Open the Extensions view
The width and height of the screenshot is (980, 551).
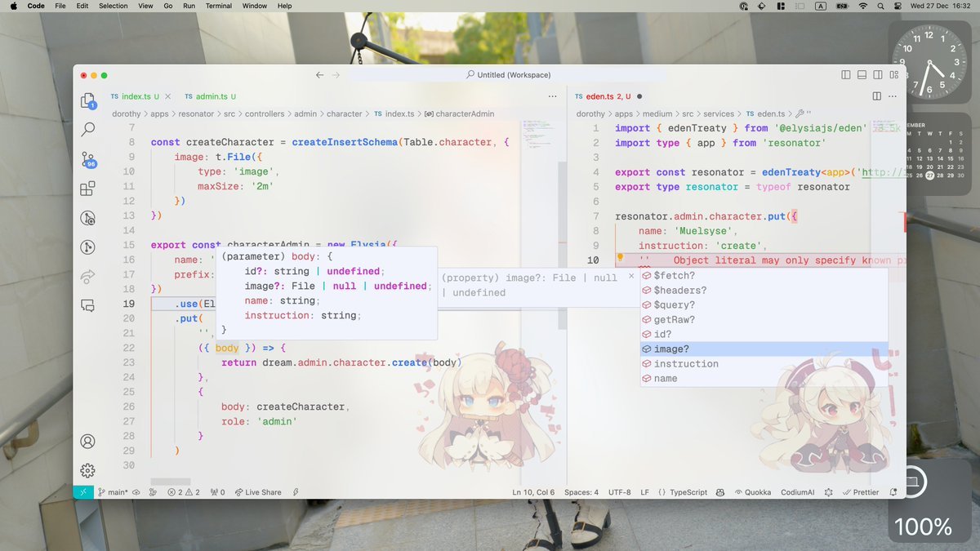coord(87,189)
